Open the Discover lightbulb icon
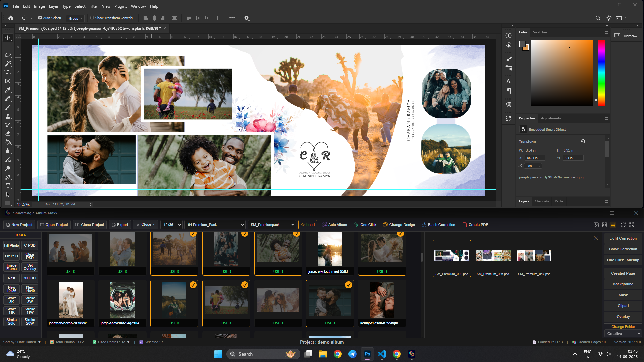644x362 pixels. click(x=609, y=18)
